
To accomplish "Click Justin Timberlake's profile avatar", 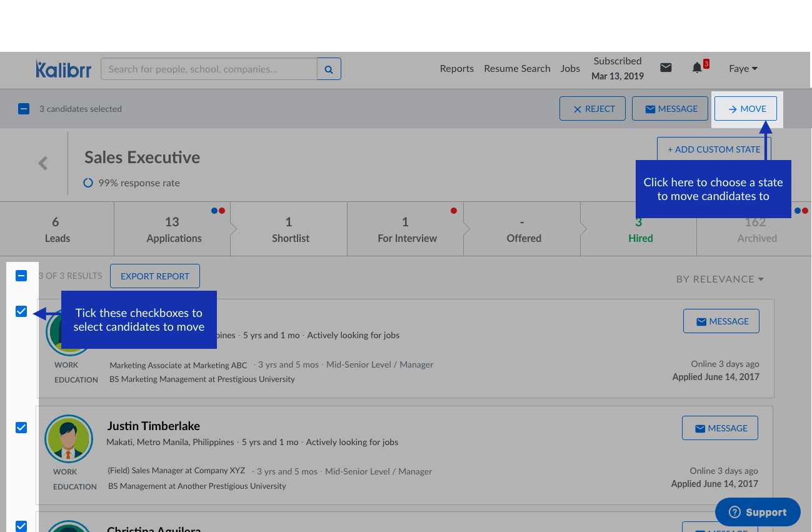I will [69, 439].
